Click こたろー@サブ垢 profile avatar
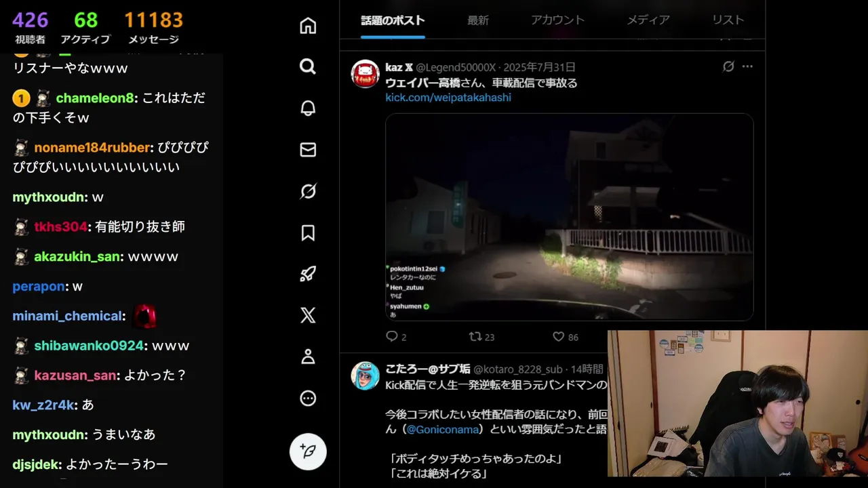Viewport: 868px width, 488px height. coord(365,375)
